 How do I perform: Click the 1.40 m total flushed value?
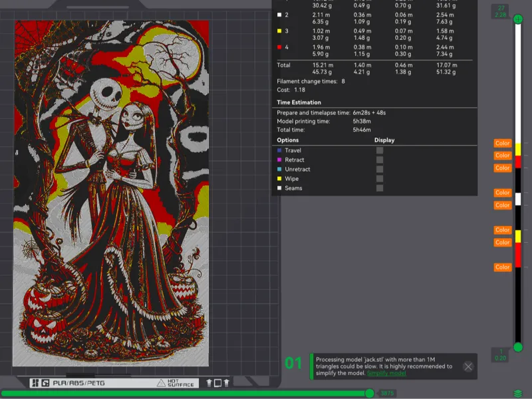(362, 65)
